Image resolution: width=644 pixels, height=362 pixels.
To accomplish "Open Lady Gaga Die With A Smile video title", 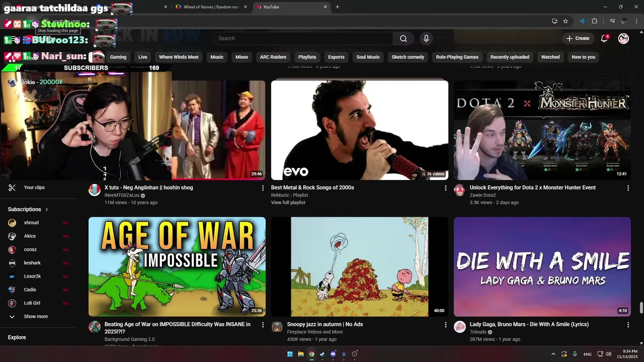I will (529, 324).
